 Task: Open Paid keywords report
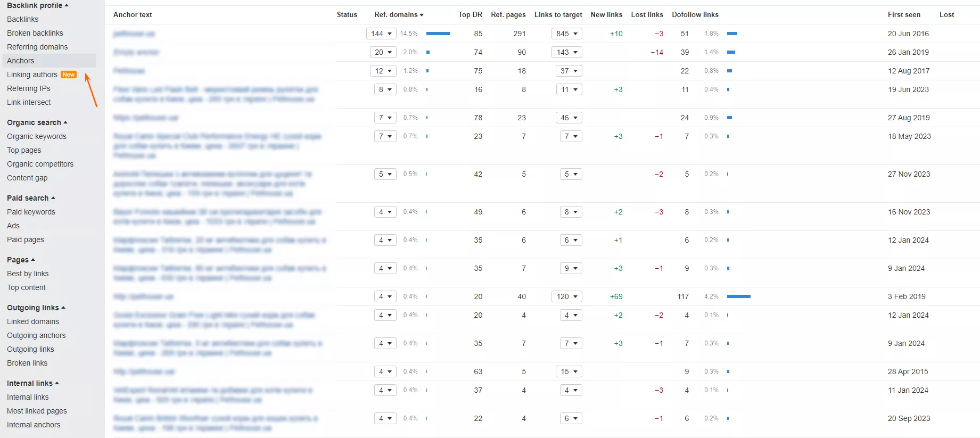(x=31, y=212)
